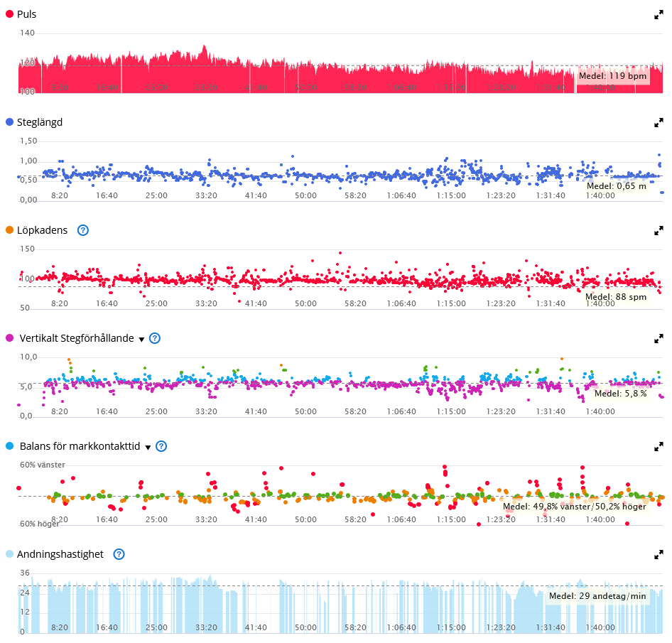672x643 pixels.
Task: Open help for Andningshastighet
Action: pos(119,554)
